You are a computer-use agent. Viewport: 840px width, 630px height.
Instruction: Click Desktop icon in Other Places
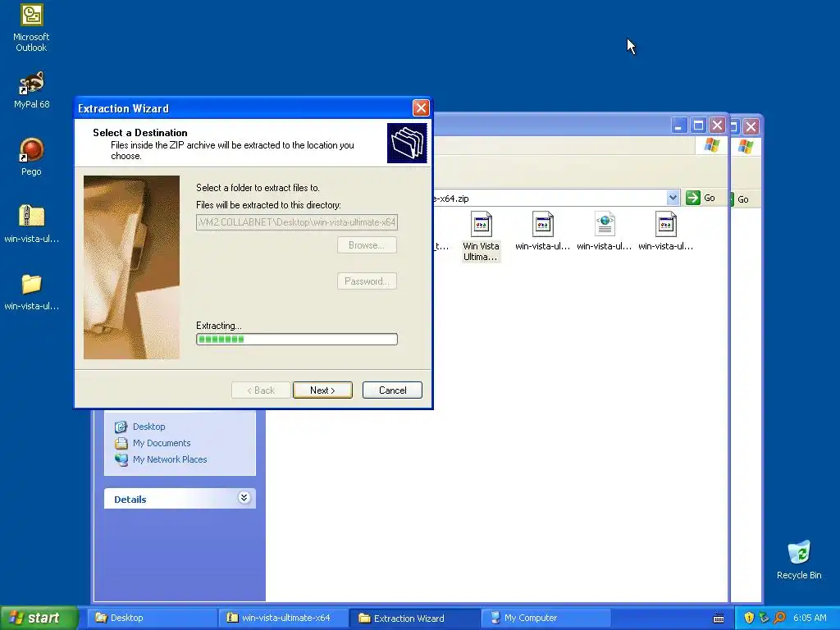[x=121, y=427]
